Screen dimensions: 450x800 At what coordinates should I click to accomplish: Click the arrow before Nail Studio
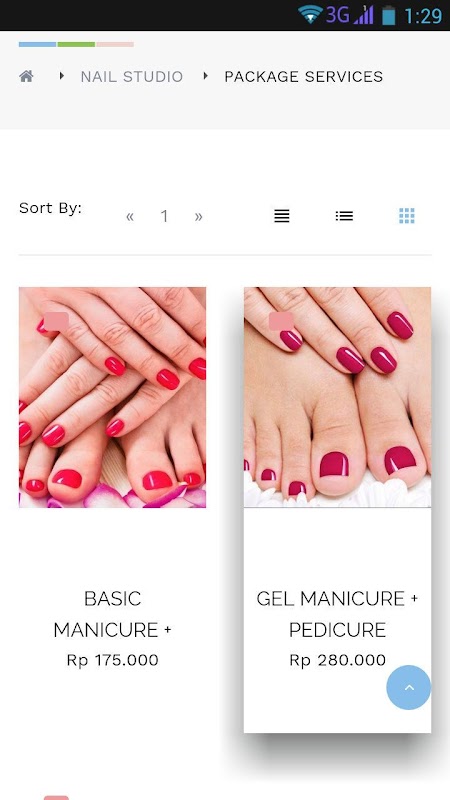click(62, 76)
